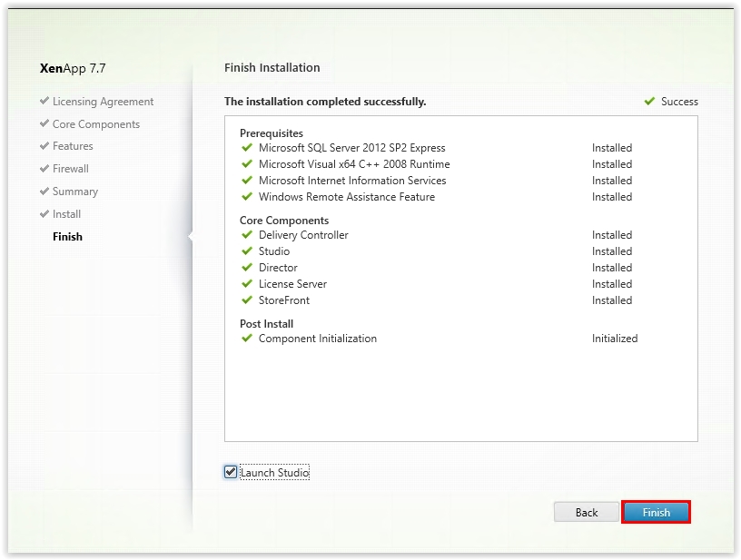This screenshot has height=560, width=741.
Task: Click the gray checkmark beside Features
Action: coord(44,145)
